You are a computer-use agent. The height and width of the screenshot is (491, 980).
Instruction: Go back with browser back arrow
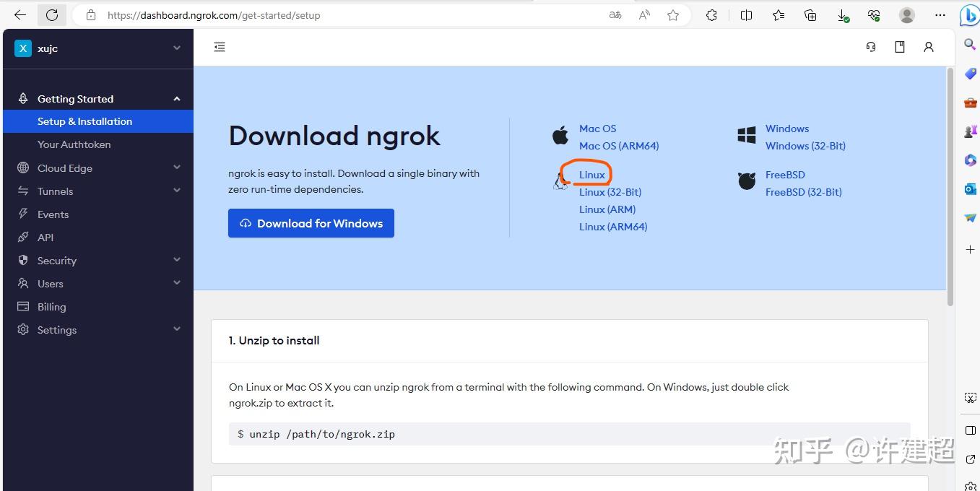click(20, 14)
